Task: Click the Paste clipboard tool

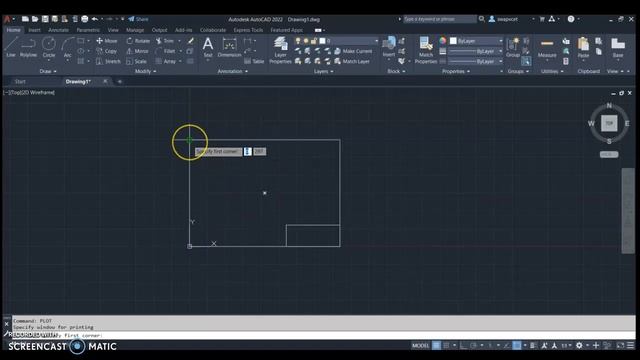Action: [x=583, y=48]
